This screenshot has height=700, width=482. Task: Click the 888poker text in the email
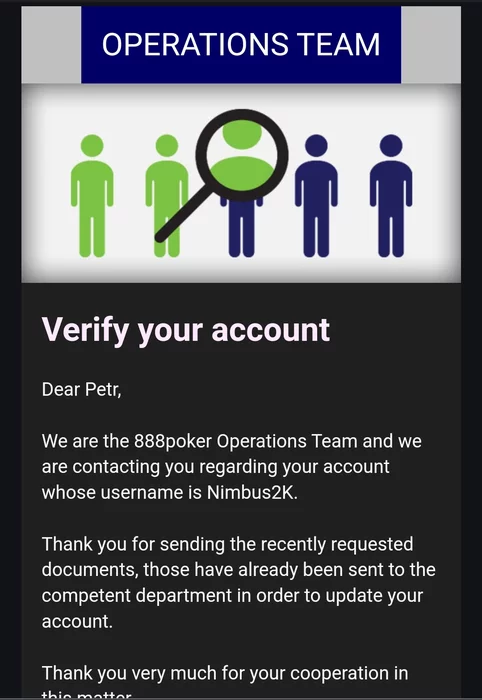pyautogui.click(x=173, y=442)
